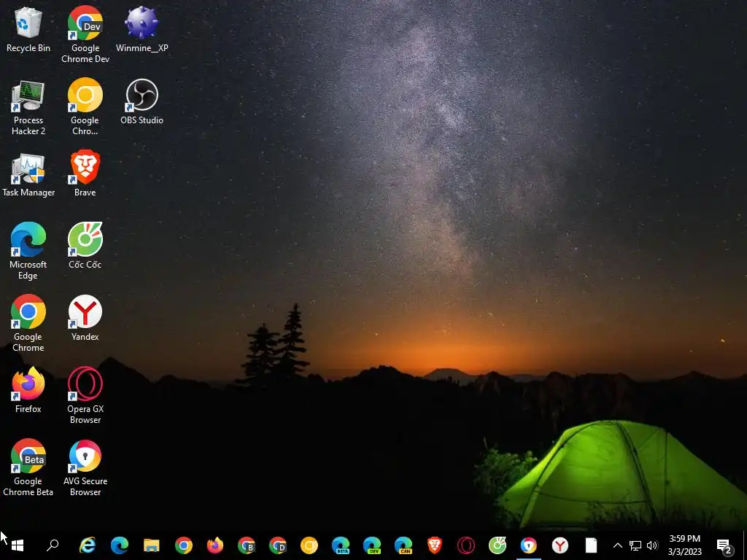Image resolution: width=747 pixels, height=560 pixels.
Task: Switch to AVG Secure Browser taskbar icon
Action: tap(528, 545)
